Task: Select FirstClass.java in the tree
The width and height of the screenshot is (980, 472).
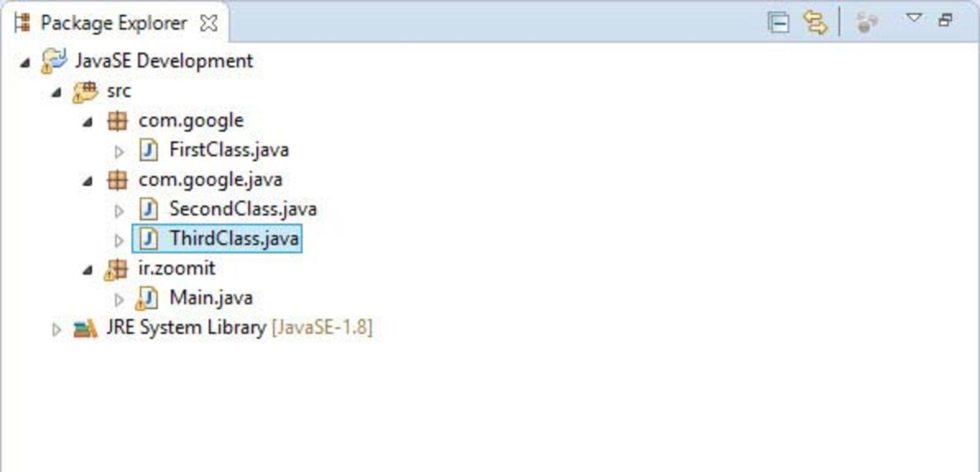Action: [229, 150]
